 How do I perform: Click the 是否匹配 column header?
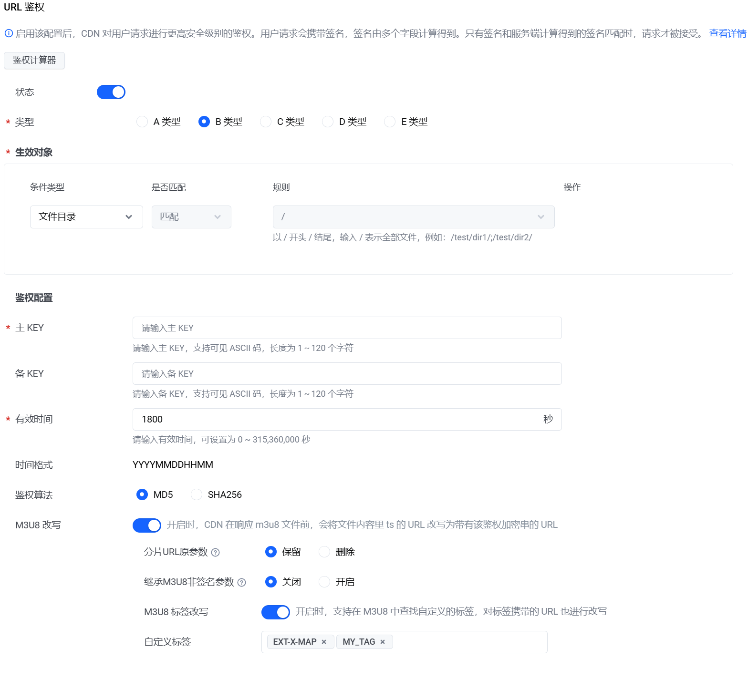pos(169,187)
